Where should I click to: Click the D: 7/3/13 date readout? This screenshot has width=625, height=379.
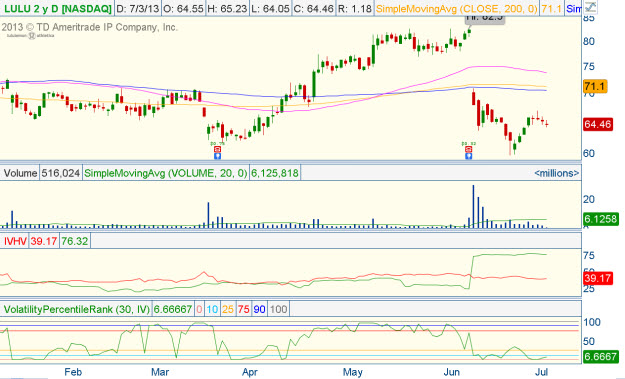138,8
